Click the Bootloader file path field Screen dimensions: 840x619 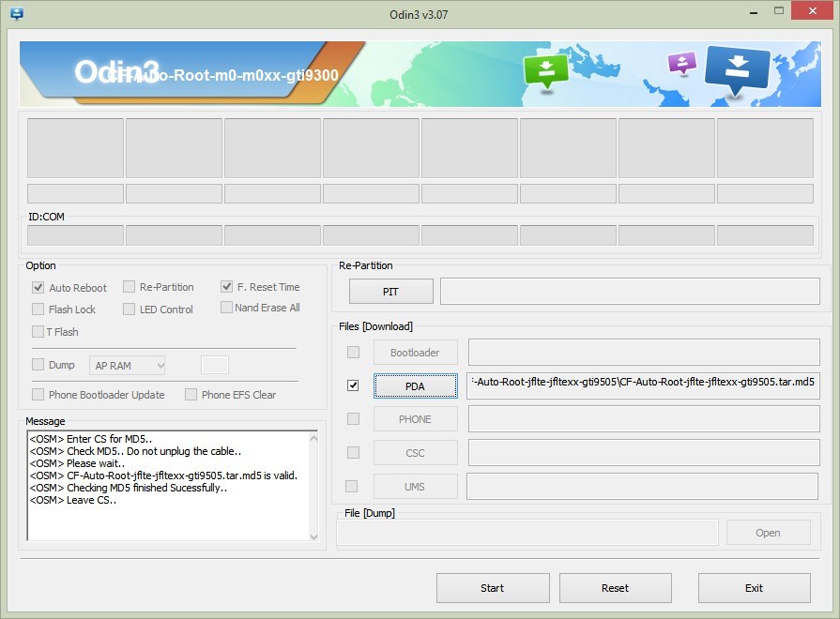(x=644, y=352)
